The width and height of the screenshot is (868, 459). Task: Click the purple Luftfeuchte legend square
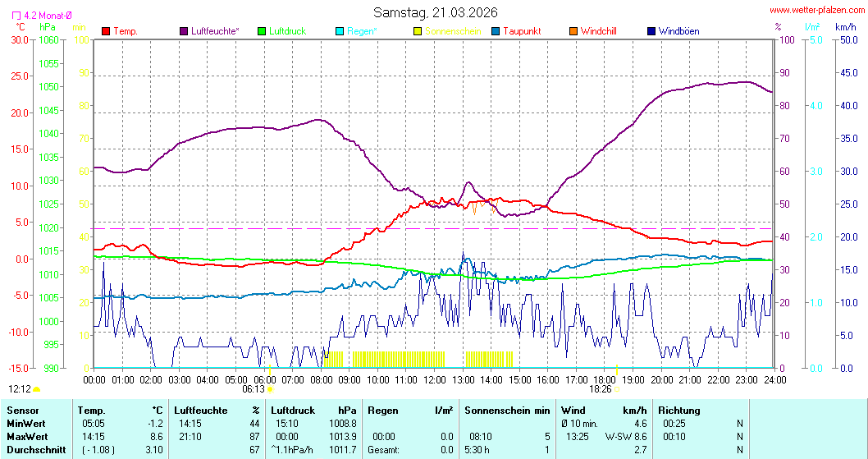click(x=184, y=31)
